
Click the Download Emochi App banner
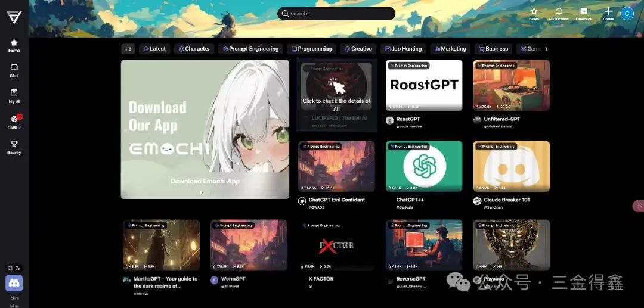pos(205,129)
